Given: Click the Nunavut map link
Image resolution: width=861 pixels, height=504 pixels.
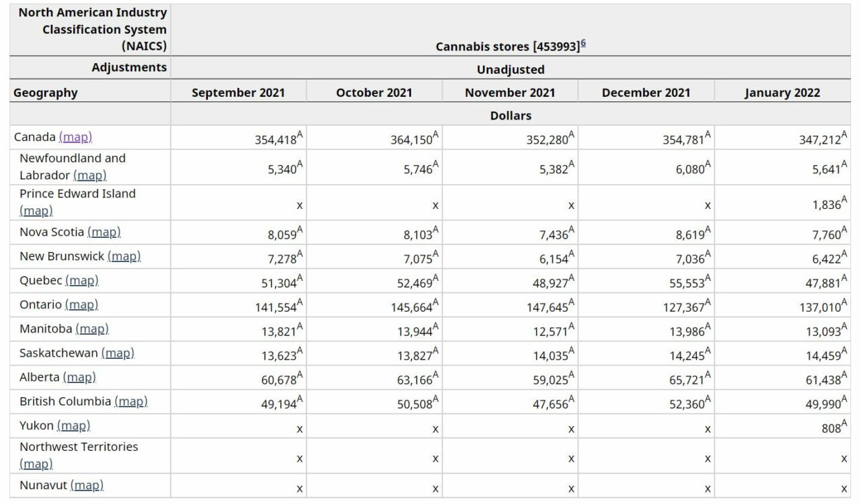Looking at the screenshot, I should click(x=87, y=485).
